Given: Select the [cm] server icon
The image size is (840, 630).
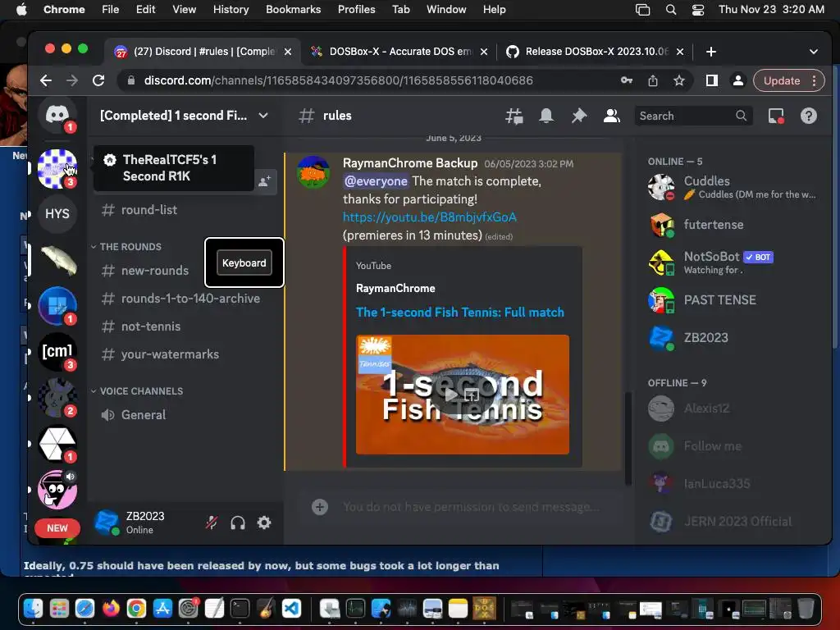Looking at the screenshot, I should click(57, 351).
